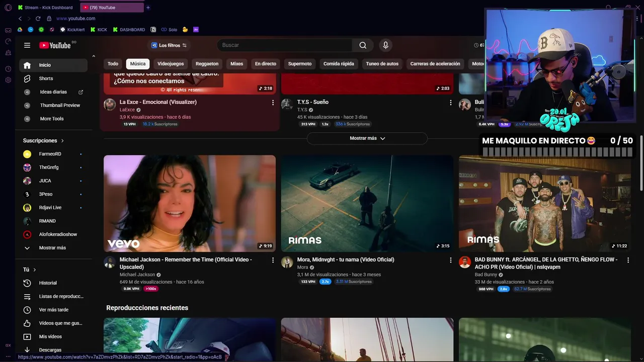The image size is (644, 362).
Task: Open the YouTube hamburger guide menu
Action: click(x=27, y=45)
